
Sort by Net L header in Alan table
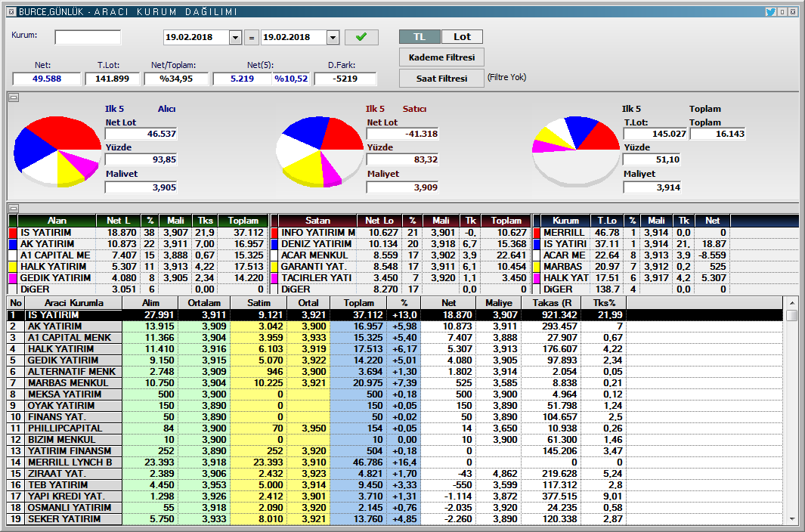click(x=118, y=221)
